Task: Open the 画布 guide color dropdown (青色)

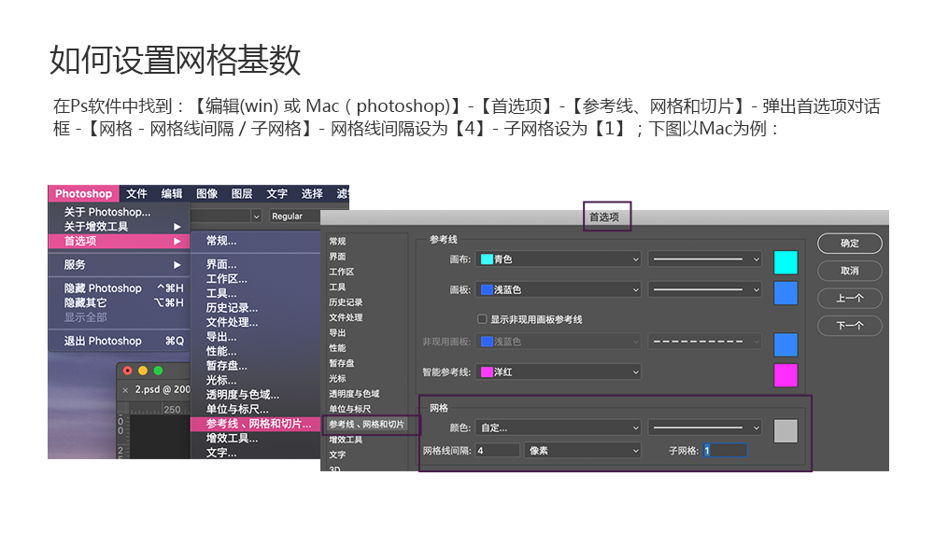Action: point(559,259)
